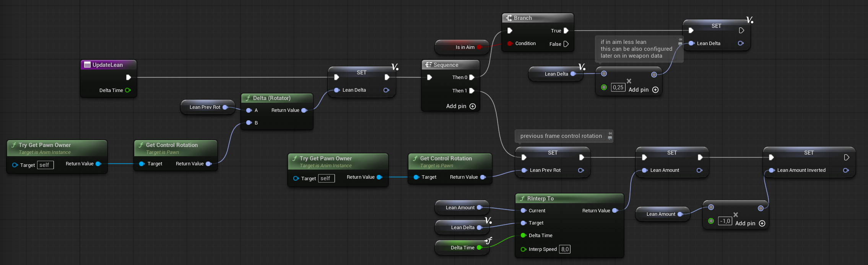Click the Interp Speed 8,0 value field
Viewport: 868px width, 265px height.
(565, 249)
